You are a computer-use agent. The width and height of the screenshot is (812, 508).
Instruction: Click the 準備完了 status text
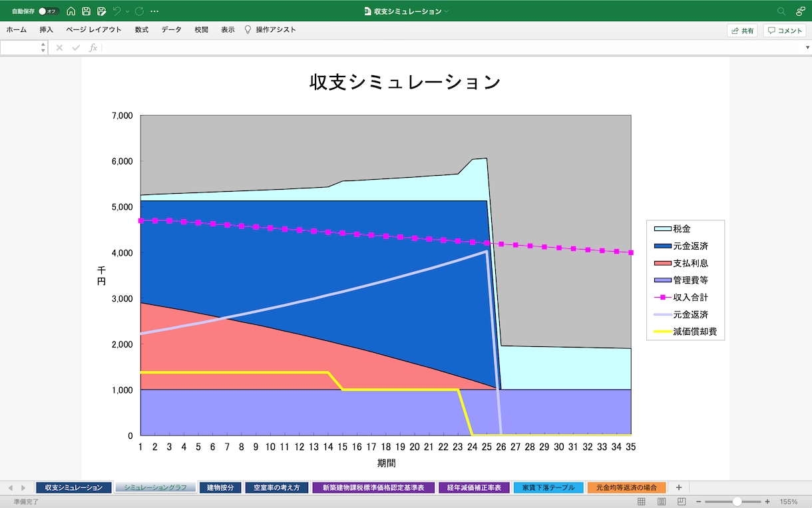(x=26, y=502)
